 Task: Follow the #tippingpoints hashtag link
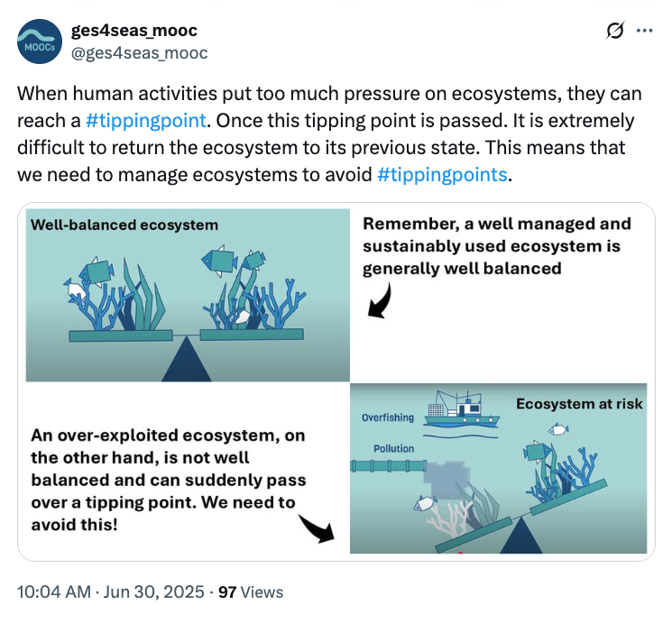coord(441,174)
